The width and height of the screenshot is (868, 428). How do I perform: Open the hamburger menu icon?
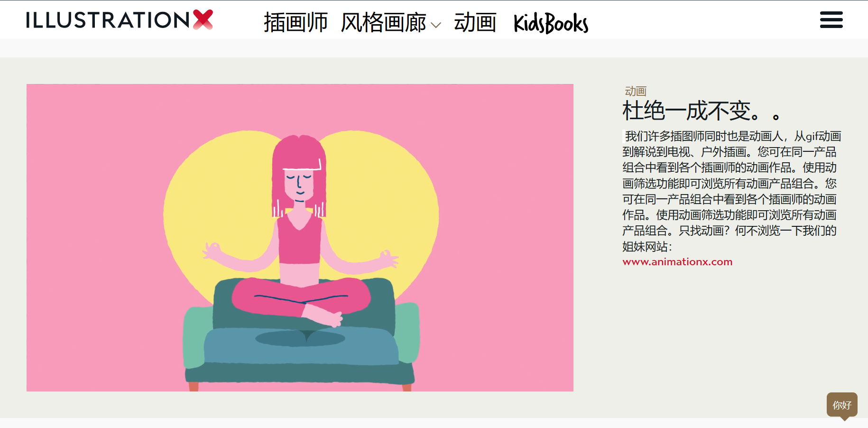pos(831,20)
